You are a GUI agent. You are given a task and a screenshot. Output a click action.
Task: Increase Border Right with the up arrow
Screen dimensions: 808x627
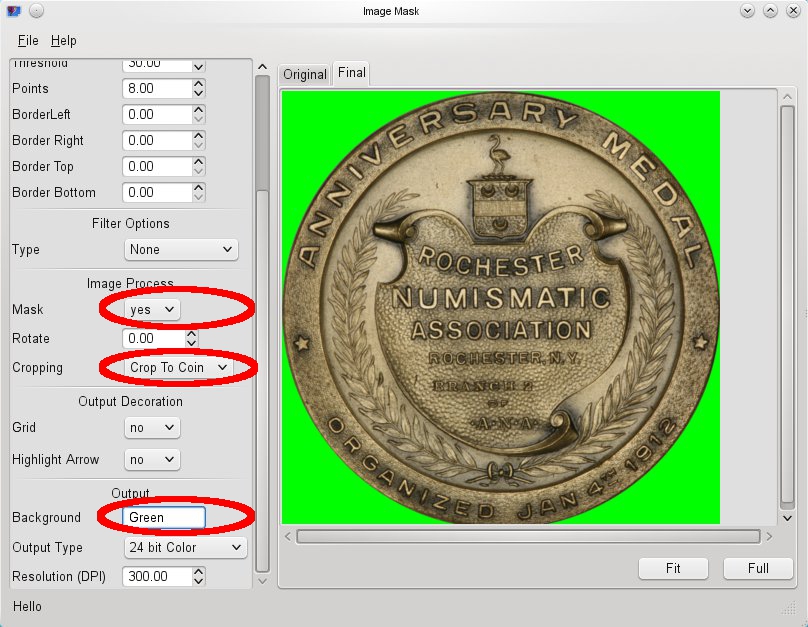199,135
